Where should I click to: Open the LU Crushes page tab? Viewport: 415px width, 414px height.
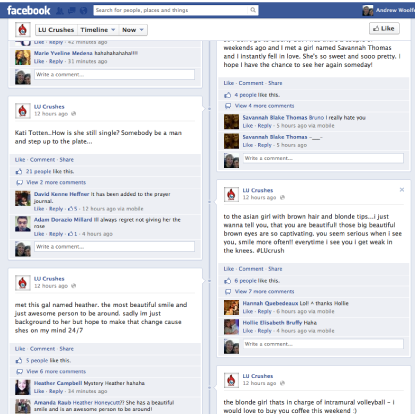(56, 30)
